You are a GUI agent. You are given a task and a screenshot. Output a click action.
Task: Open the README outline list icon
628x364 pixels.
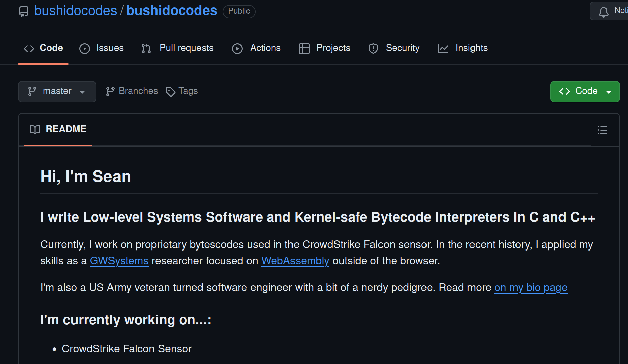click(602, 130)
